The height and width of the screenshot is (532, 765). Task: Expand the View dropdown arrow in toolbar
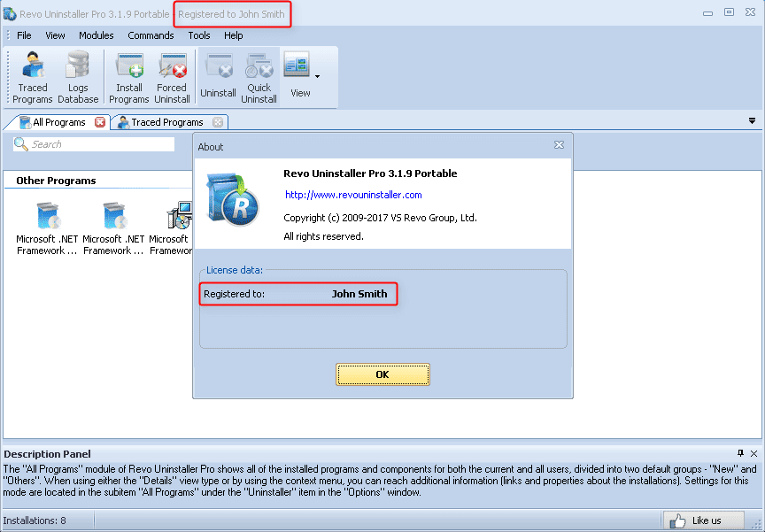(x=317, y=76)
